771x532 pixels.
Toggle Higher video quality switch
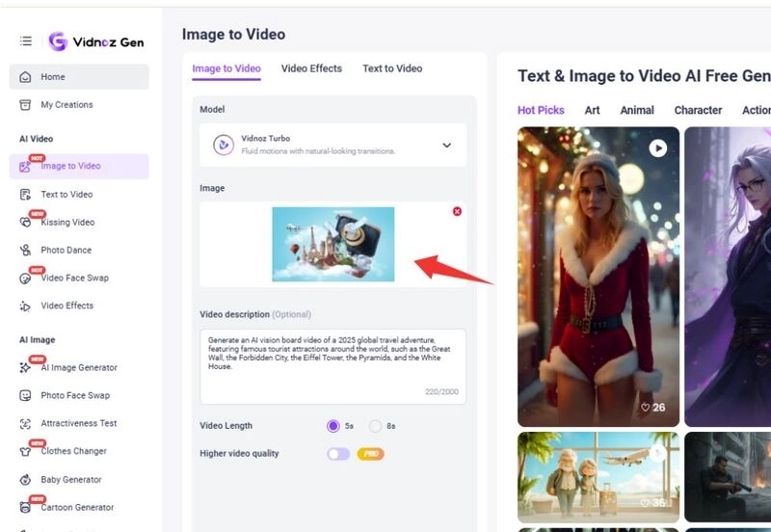[339, 454]
